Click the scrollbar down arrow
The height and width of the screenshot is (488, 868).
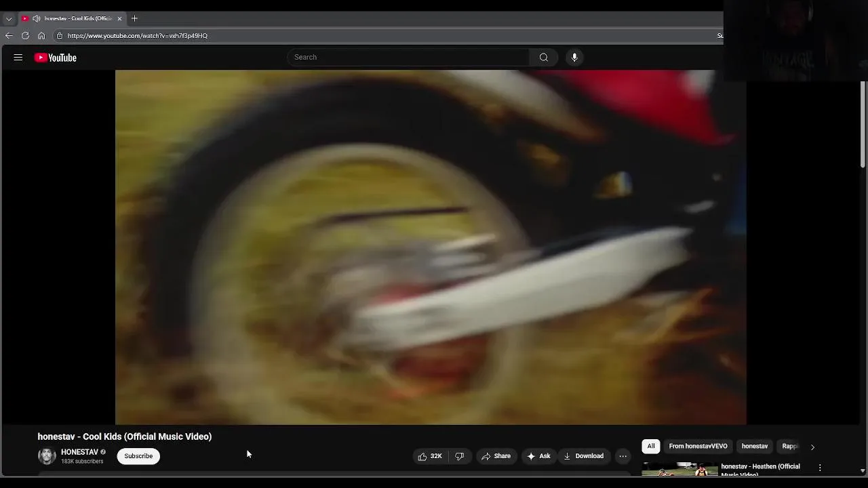[x=863, y=470]
